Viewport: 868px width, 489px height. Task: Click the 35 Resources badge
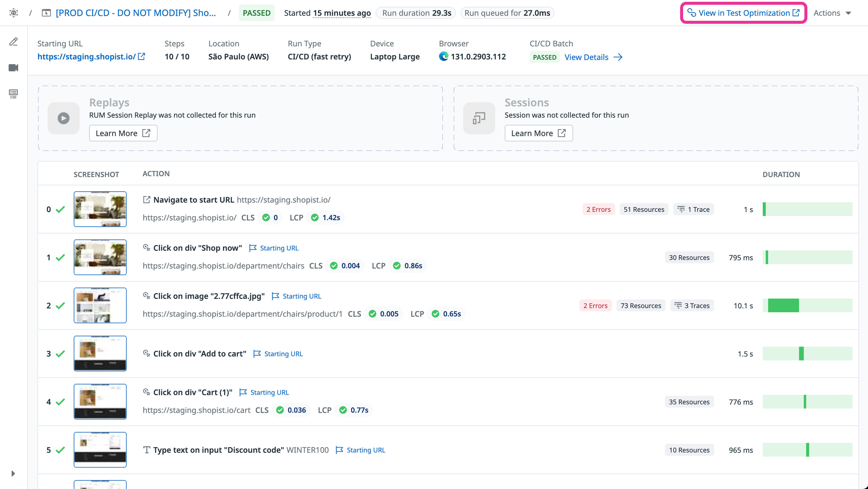[689, 402]
